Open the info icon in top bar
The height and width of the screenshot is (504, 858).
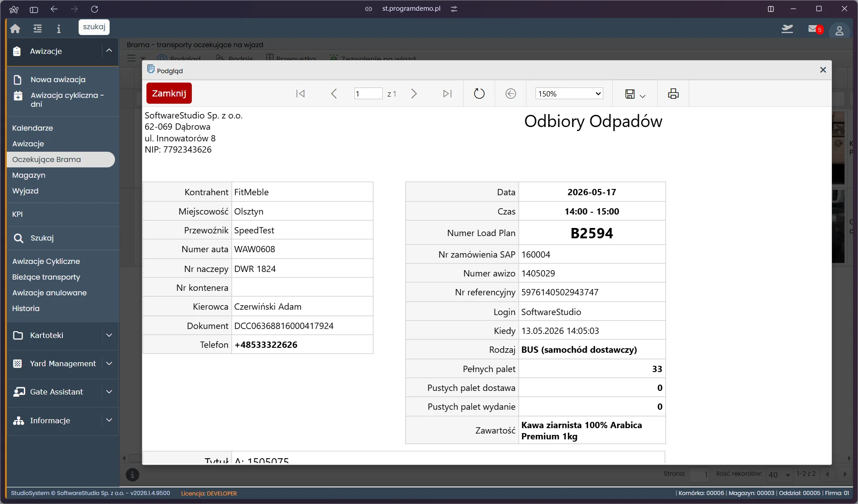[x=58, y=29]
